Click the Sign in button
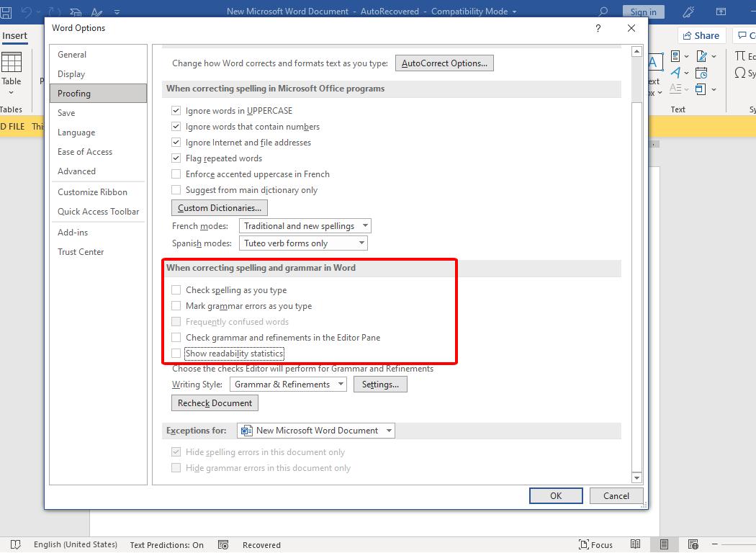The image size is (756, 553). point(643,12)
